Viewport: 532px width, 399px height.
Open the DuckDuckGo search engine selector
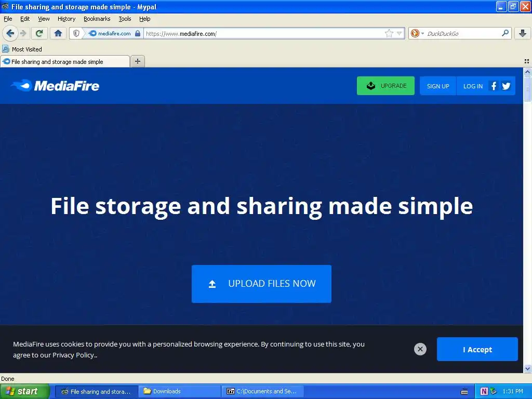[417, 33]
